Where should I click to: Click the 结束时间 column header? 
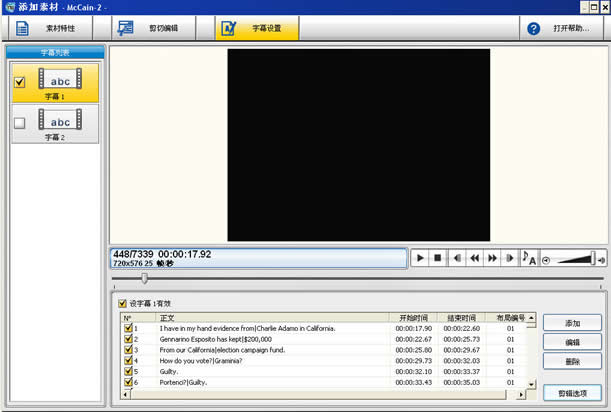pyautogui.click(x=461, y=318)
